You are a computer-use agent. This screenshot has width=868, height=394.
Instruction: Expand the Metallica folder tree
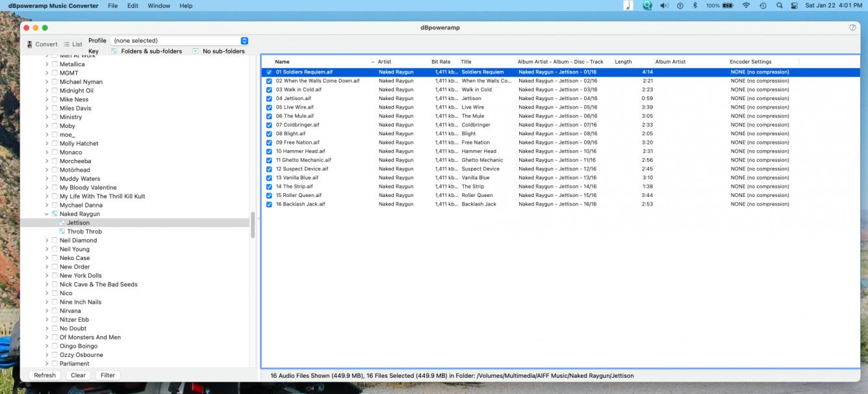point(47,64)
